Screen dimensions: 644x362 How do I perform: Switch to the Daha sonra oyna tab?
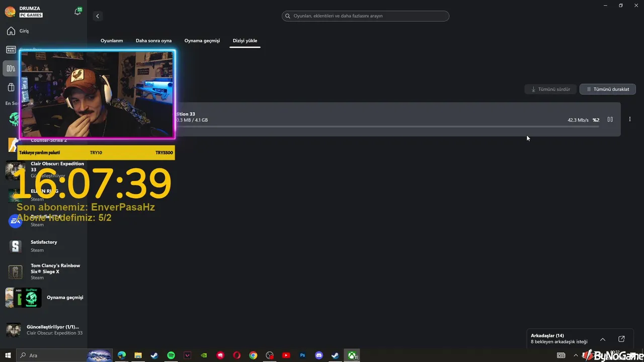pyautogui.click(x=153, y=41)
